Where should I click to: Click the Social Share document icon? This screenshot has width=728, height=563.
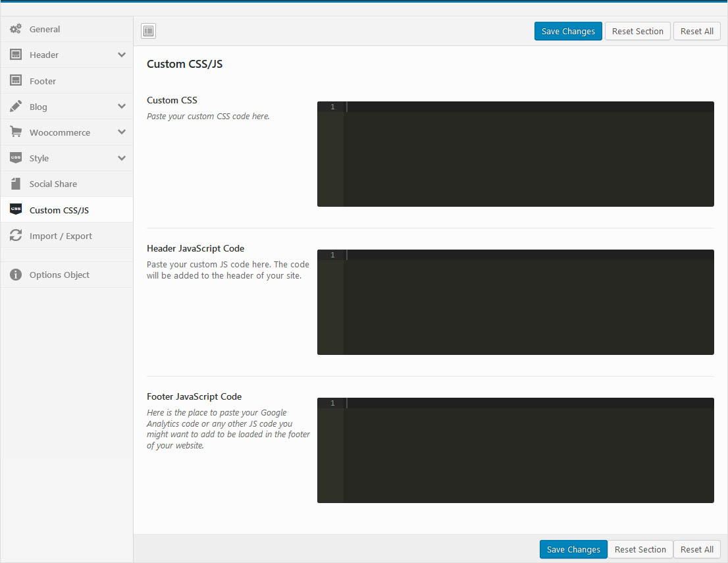coord(16,184)
